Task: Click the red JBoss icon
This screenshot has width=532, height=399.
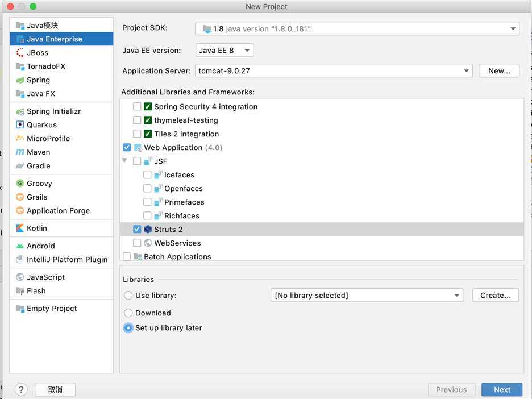Action: click(20, 53)
